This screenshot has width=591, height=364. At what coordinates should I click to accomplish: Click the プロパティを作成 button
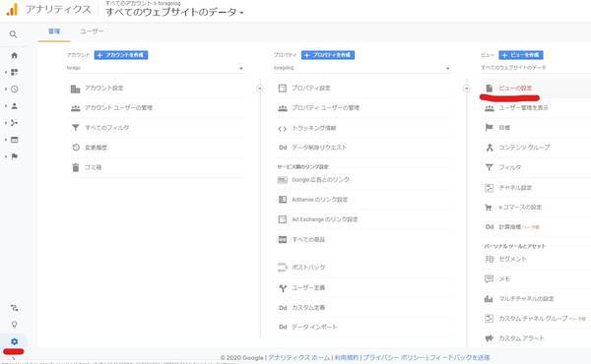(x=328, y=55)
